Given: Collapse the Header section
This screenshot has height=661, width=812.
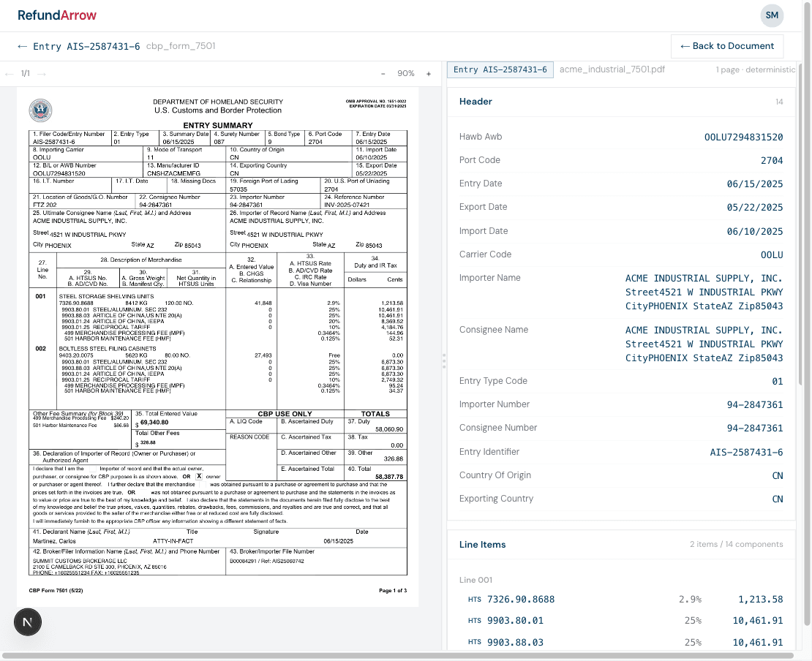Looking at the screenshot, I should pos(475,102).
